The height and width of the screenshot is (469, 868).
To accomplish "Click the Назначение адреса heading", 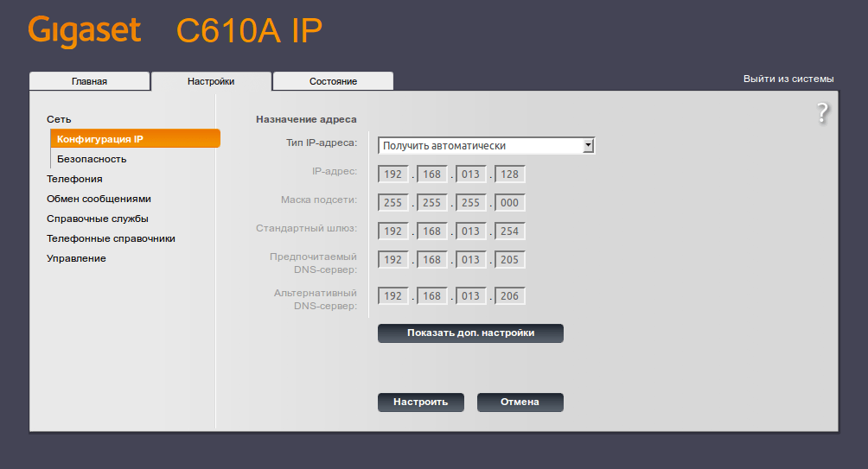I will [x=306, y=119].
